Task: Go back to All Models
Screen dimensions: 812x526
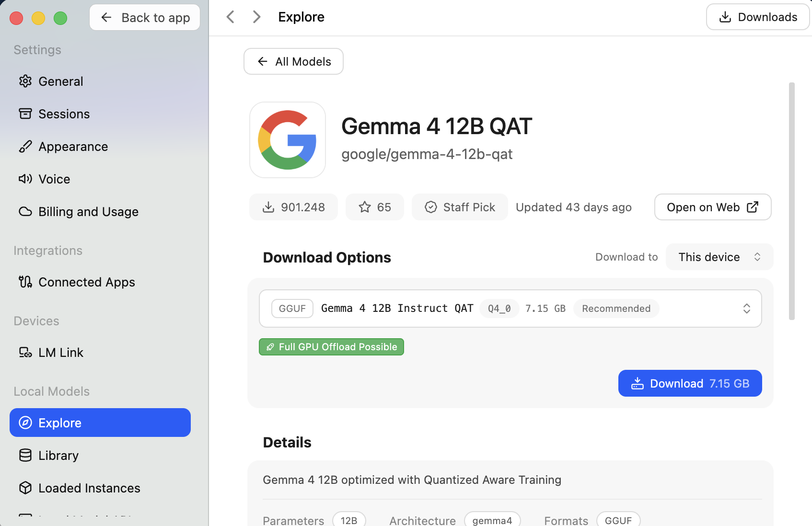Action: tap(293, 61)
